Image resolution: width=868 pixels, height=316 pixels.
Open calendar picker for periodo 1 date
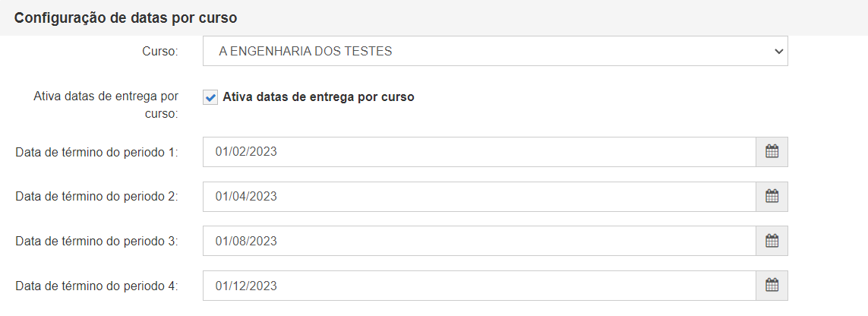click(x=772, y=152)
